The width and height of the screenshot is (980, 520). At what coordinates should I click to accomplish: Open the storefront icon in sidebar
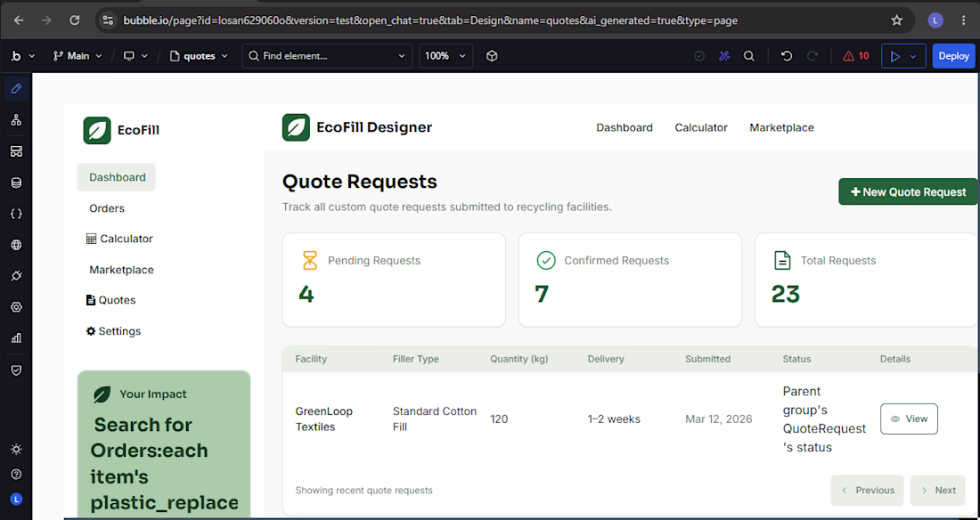click(x=16, y=152)
